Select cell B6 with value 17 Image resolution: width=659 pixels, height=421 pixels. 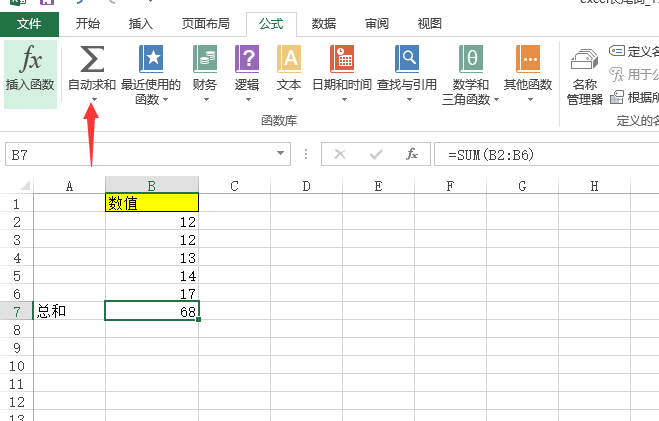(152, 293)
